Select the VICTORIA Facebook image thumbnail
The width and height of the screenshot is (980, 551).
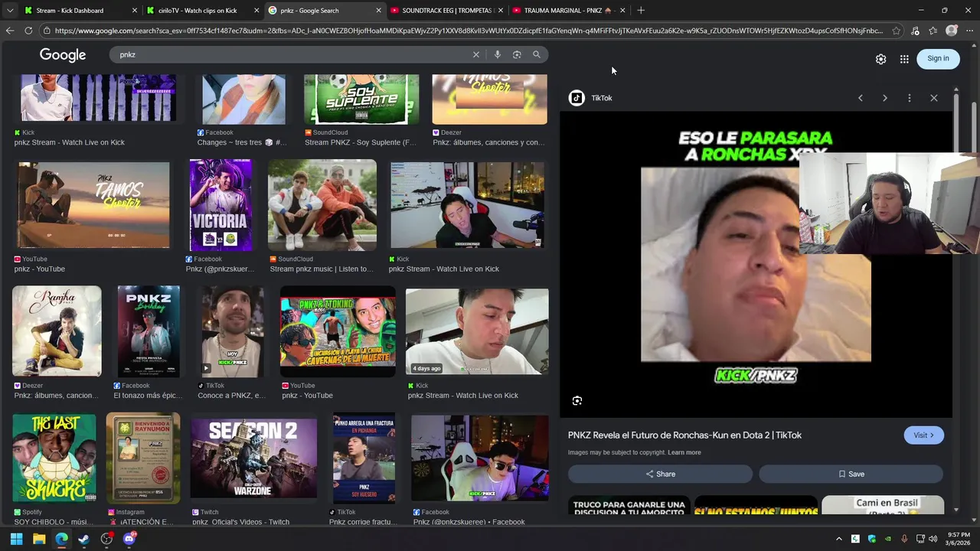point(220,205)
